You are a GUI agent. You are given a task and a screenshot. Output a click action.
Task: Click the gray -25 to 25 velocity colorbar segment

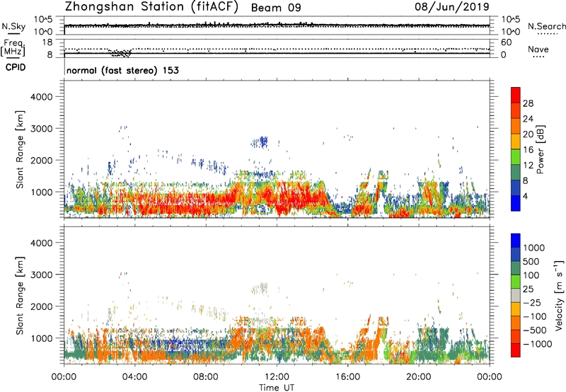click(516, 295)
